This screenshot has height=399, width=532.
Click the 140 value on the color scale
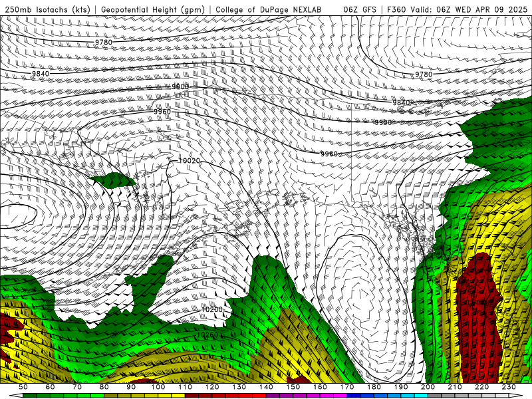266,387
